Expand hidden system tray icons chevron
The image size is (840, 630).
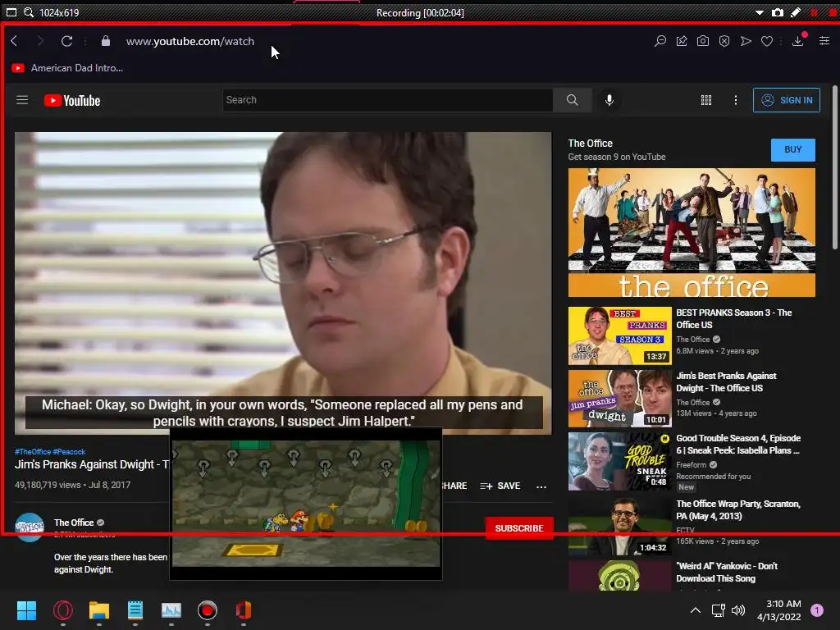click(x=695, y=610)
